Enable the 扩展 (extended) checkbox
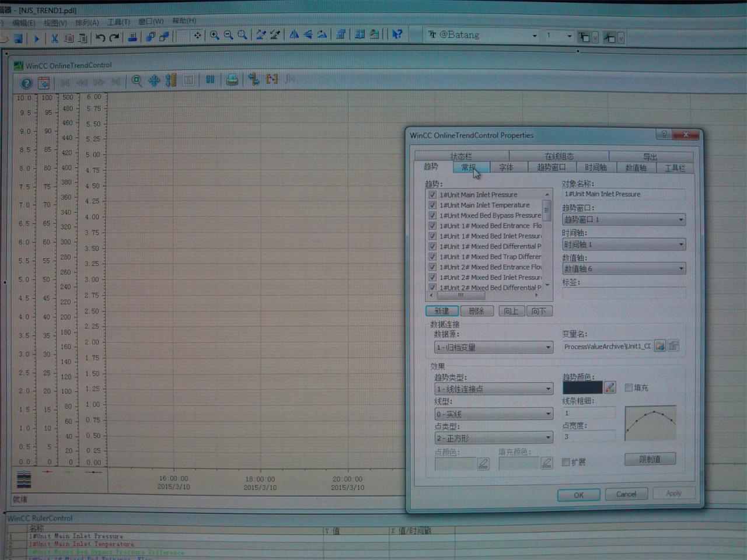747x560 pixels. (x=566, y=462)
